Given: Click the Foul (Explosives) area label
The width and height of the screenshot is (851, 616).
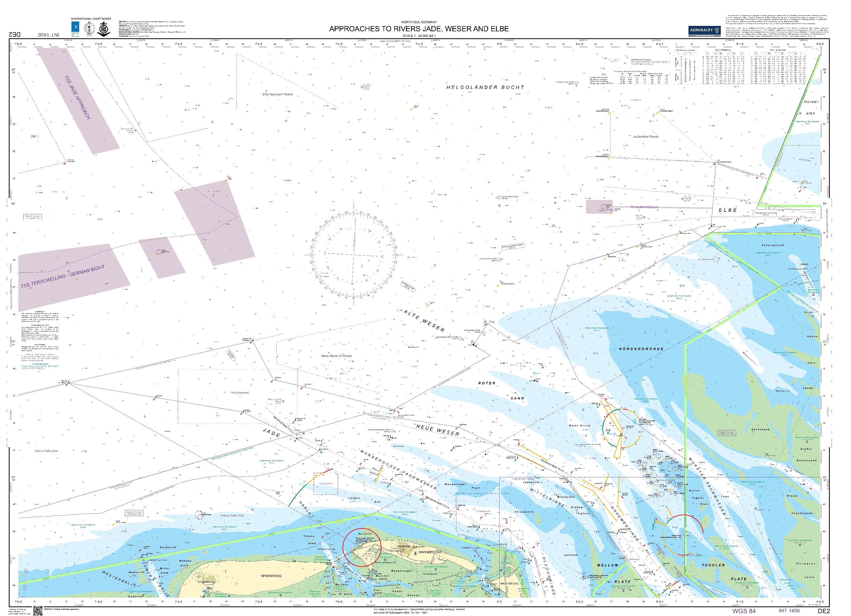Looking at the screenshot, I should click(x=240, y=393).
